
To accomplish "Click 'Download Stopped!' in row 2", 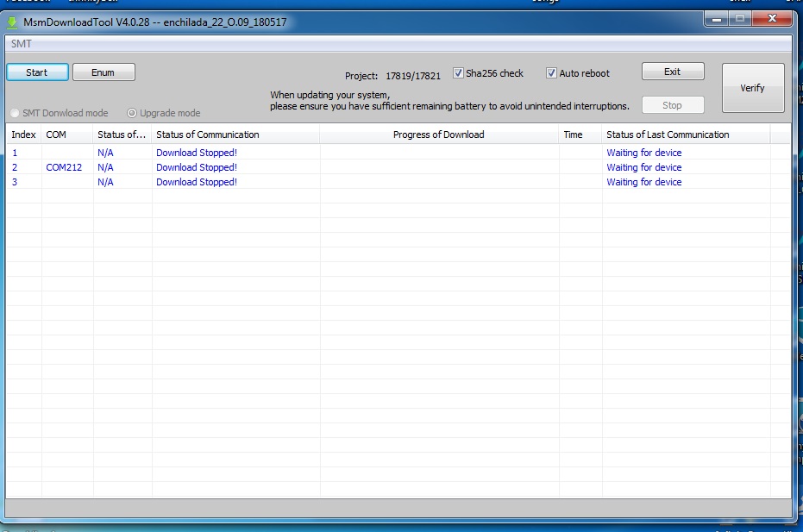I will point(197,167).
